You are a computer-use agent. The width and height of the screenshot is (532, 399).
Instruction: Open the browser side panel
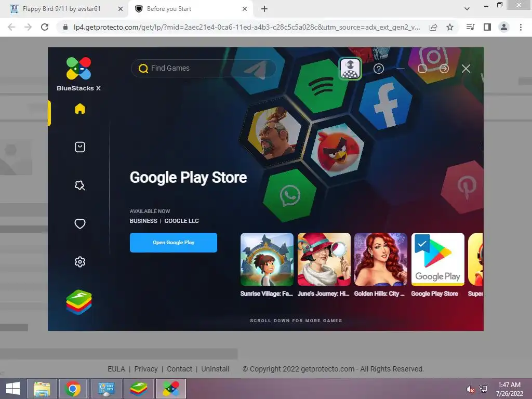[x=487, y=27]
